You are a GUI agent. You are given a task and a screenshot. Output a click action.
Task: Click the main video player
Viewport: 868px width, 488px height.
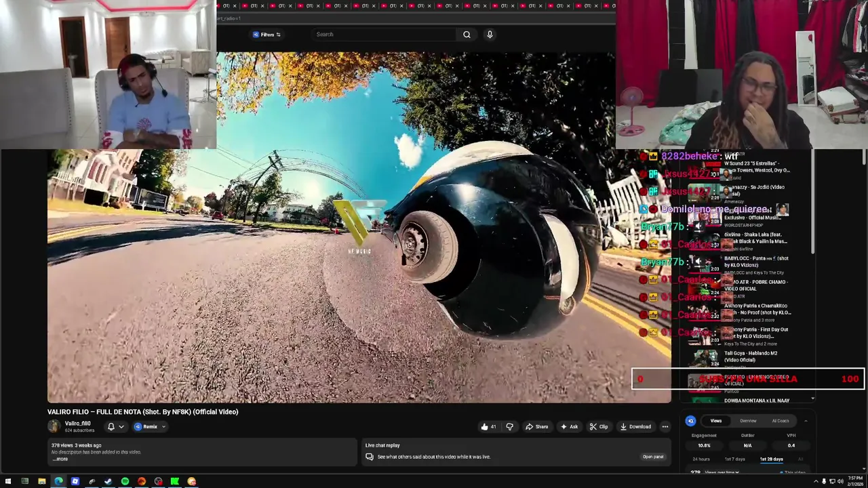359,228
